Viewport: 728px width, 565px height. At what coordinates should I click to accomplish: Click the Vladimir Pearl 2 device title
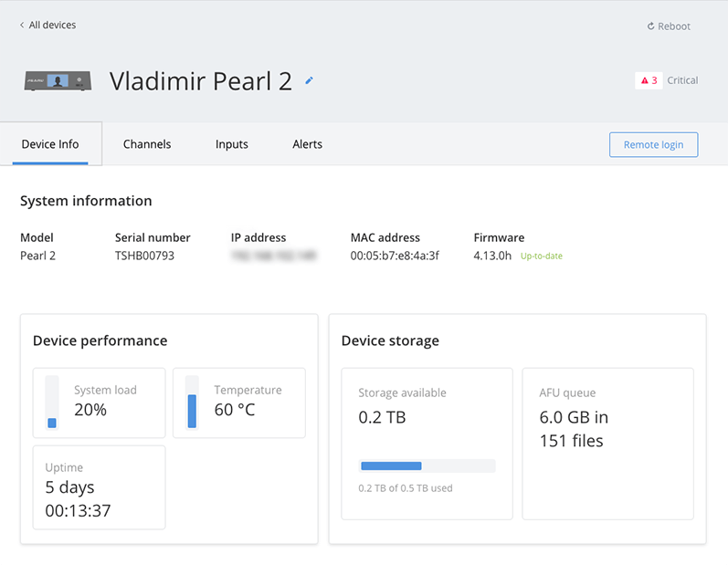[x=201, y=81]
